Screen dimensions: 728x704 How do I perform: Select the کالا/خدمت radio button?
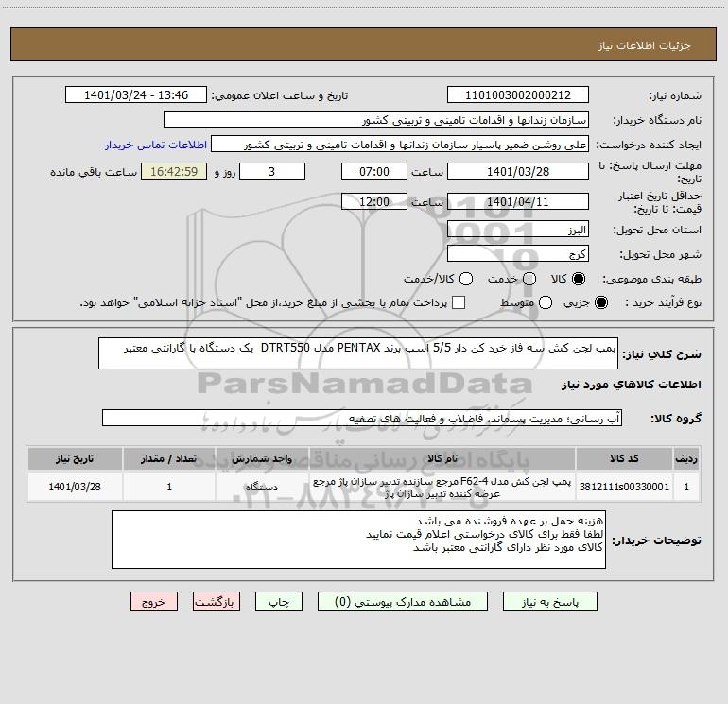(x=466, y=279)
